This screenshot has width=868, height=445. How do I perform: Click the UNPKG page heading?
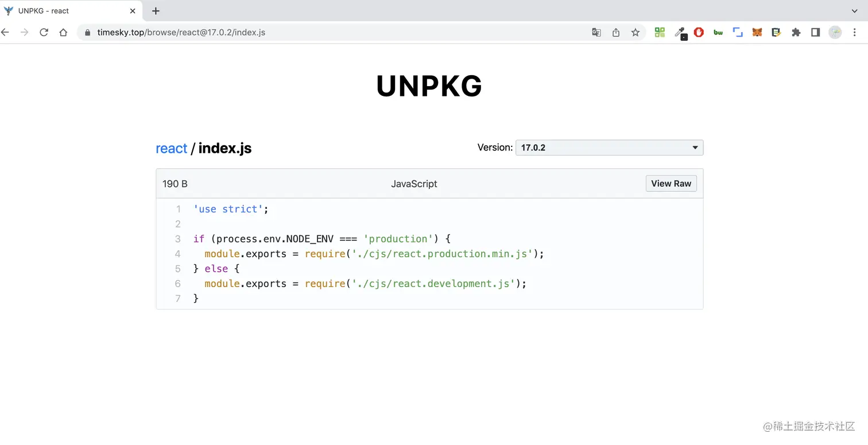click(x=429, y=86)
